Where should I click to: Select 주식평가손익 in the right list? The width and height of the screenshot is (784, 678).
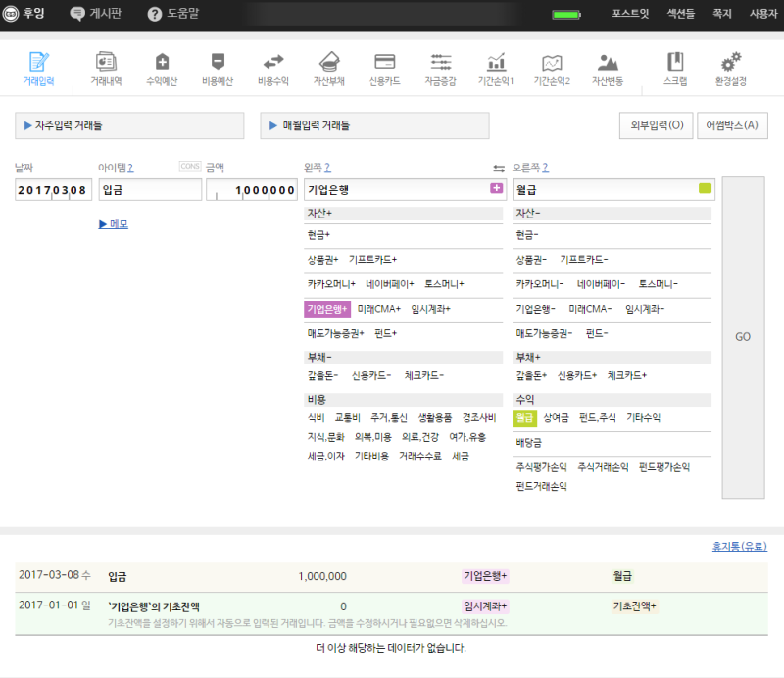click(x=542, y=467)
